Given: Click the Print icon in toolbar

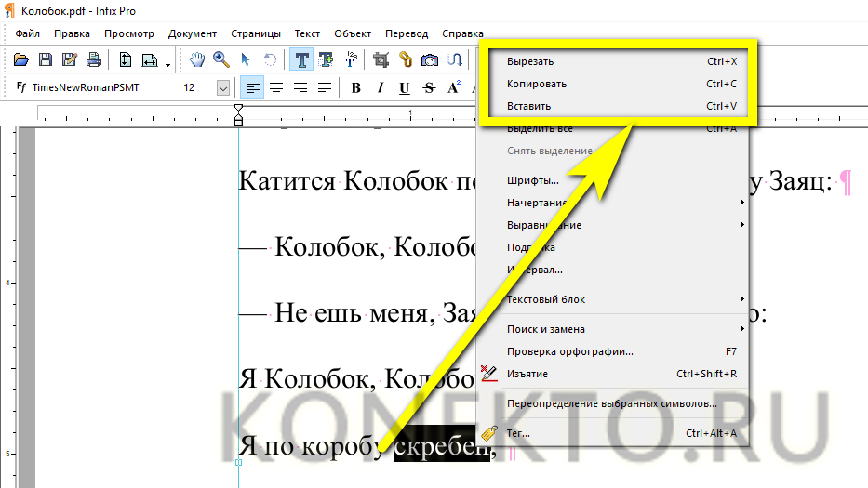Looking at the screenshot, I should [93, 59].
